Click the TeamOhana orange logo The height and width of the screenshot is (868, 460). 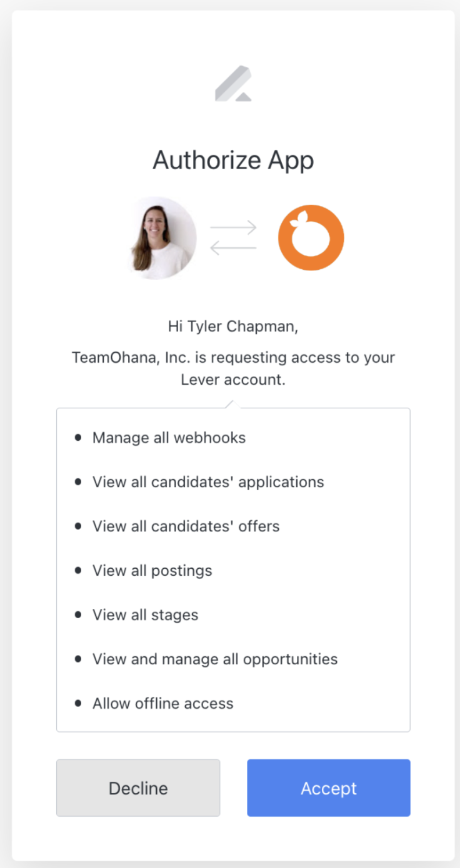click(311, 237)
